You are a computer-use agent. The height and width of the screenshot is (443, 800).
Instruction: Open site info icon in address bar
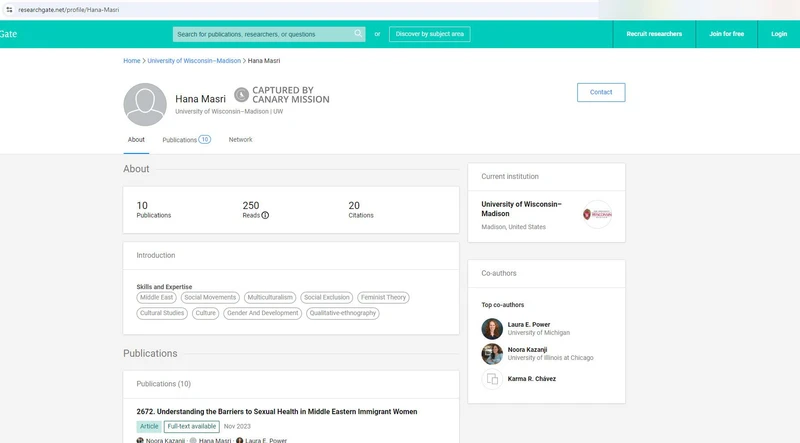point(9,10)
